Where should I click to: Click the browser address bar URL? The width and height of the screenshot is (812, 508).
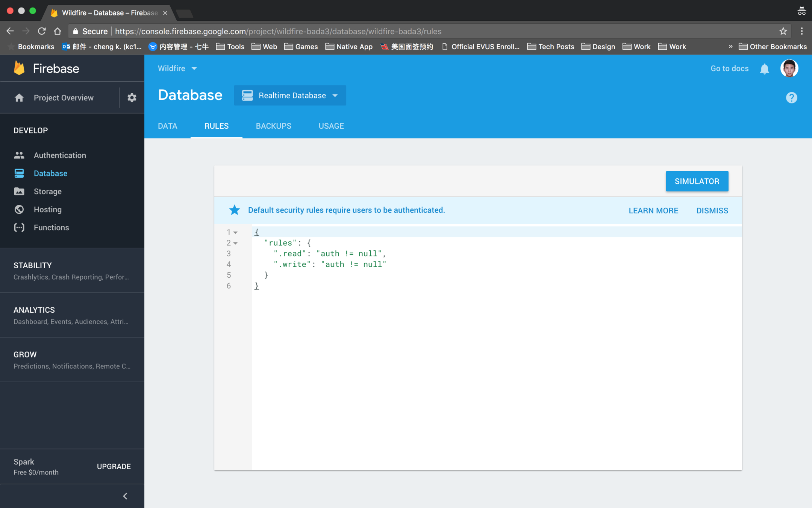coord(278,31)
